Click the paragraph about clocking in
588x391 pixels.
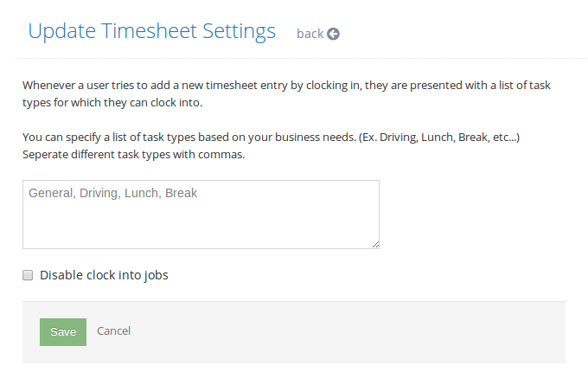click(x=286, y=93)
